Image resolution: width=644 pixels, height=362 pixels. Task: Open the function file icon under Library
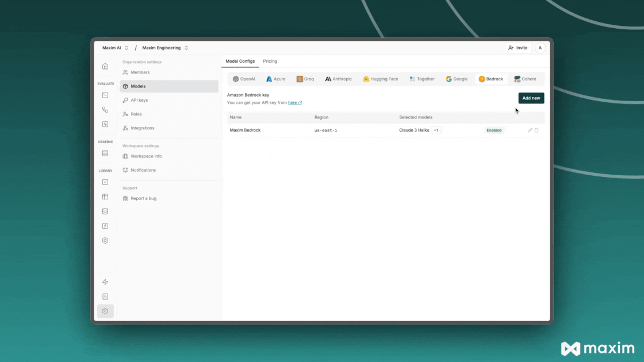point(105,226)
